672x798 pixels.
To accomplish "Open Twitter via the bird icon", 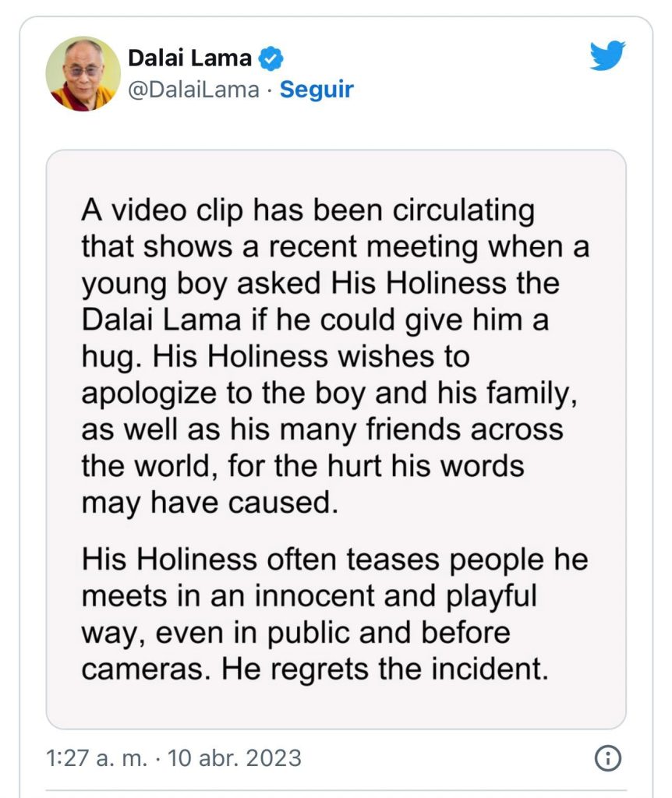I will pos(607,53).
